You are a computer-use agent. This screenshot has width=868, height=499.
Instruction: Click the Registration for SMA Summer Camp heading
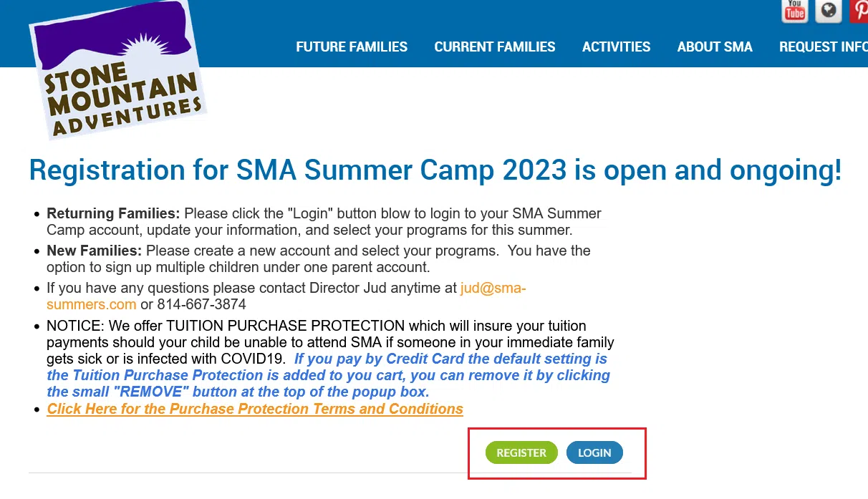(435, 170)
